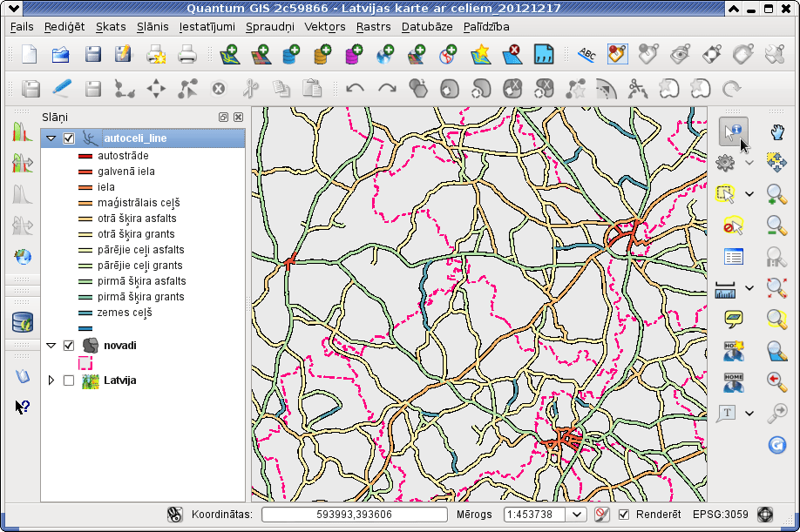Click Add WMS Layer globe icon
Screen dimensions: 800x532
(x=385, y=55)
